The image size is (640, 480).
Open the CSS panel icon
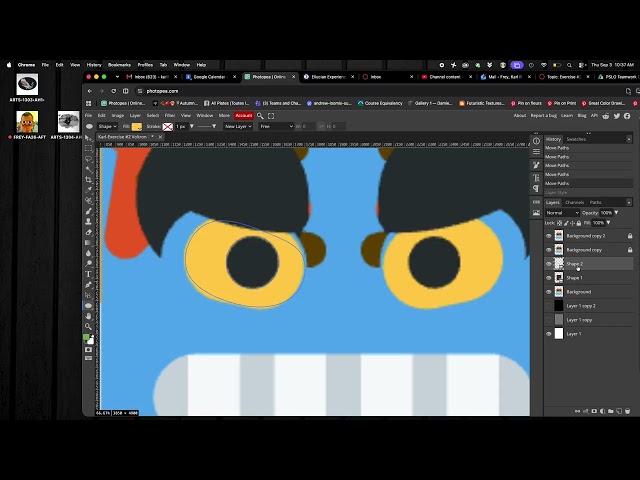[x=536, y=202]
